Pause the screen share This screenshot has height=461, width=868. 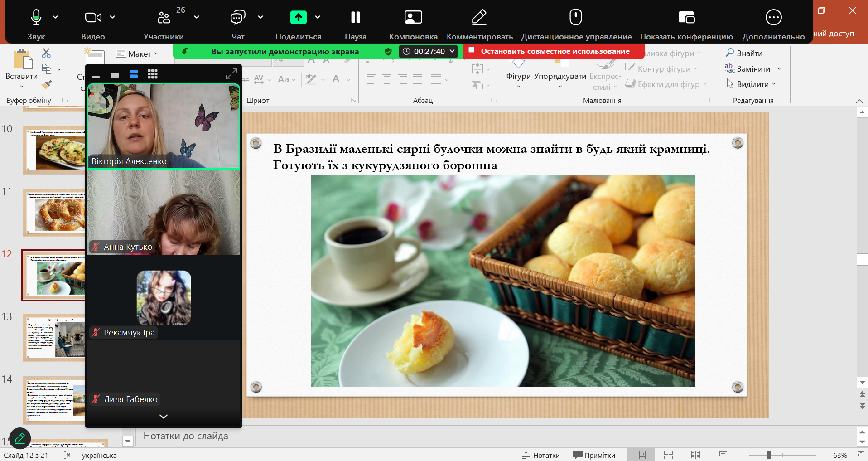355,18
